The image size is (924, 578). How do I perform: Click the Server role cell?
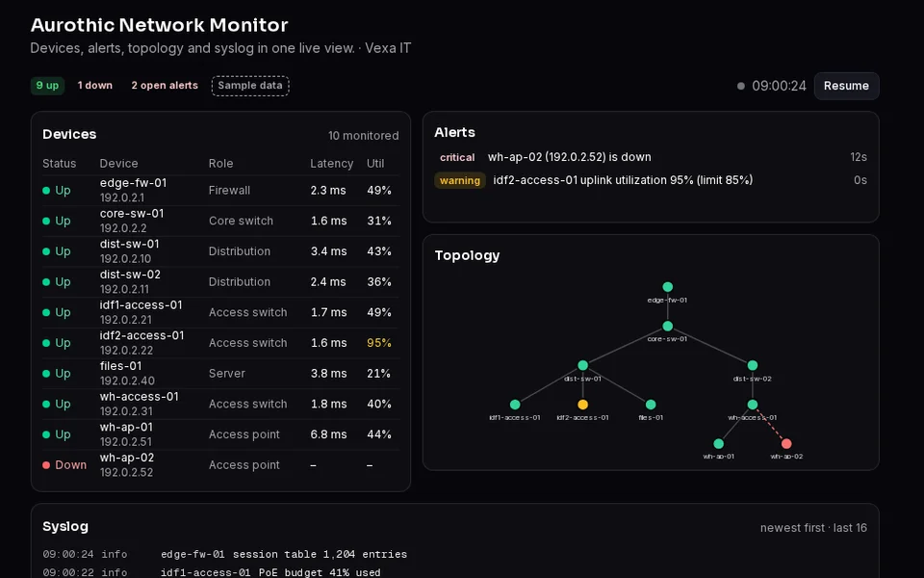tap(227, 374)
